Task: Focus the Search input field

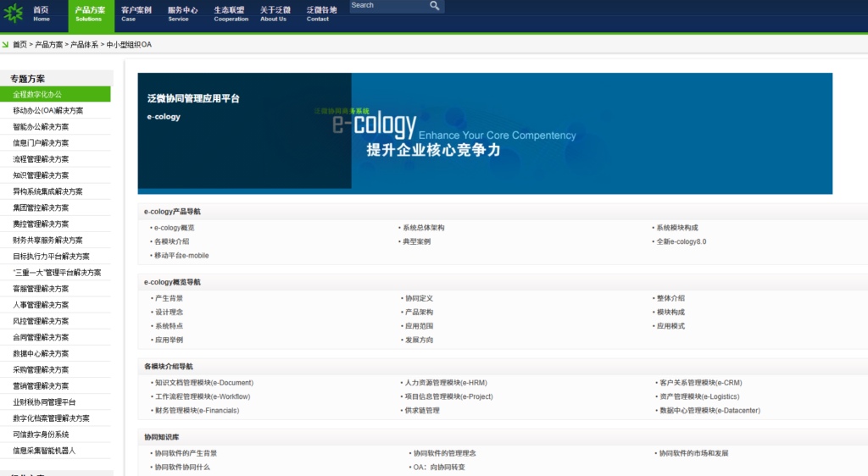Action: pyautogui.click(x=389, y=6)
